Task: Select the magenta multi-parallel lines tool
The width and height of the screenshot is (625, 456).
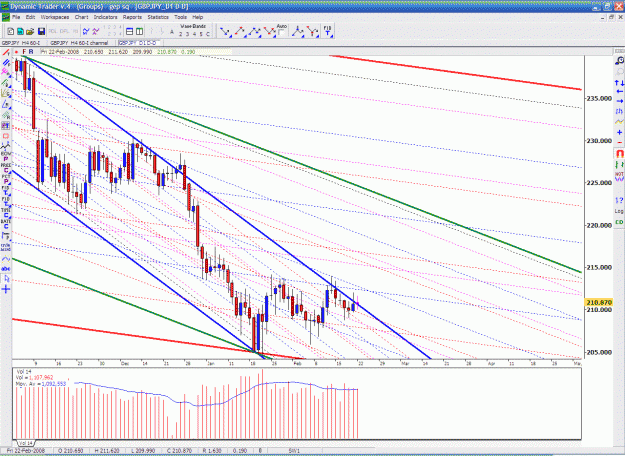Action: coord(6,72)
